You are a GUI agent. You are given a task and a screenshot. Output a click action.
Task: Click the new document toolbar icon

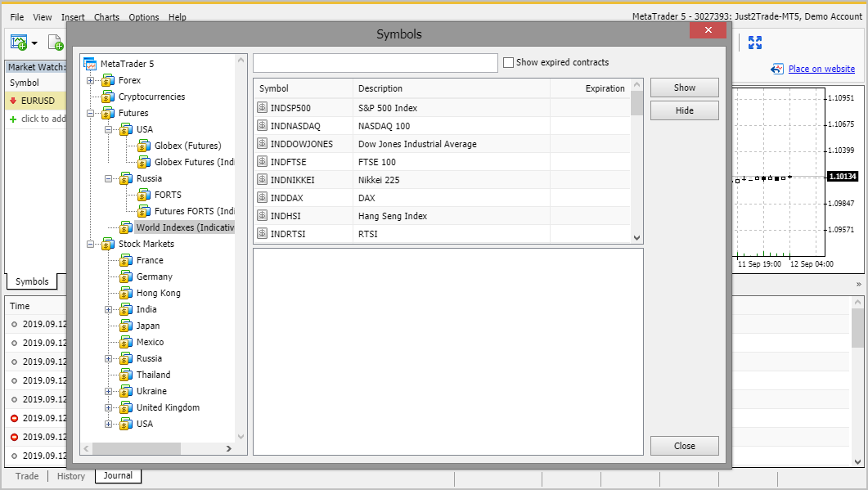click(x=56, y=43)
